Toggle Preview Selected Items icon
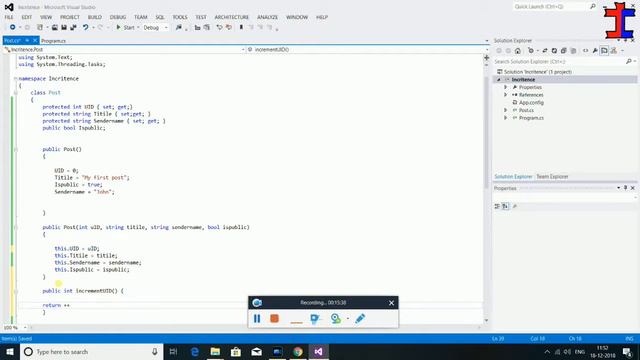The image size is (640, 360). (x=604, y=51)
